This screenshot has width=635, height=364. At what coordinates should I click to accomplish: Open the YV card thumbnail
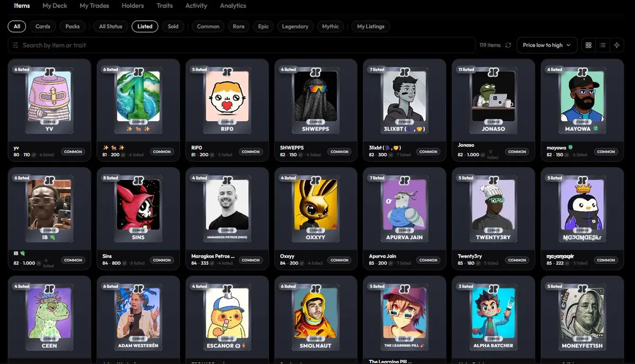49,101
